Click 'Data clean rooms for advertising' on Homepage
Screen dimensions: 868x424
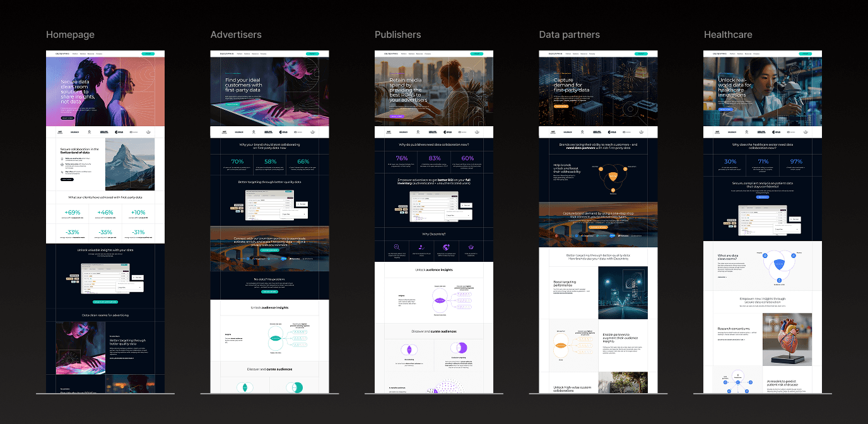pos(105,315)
